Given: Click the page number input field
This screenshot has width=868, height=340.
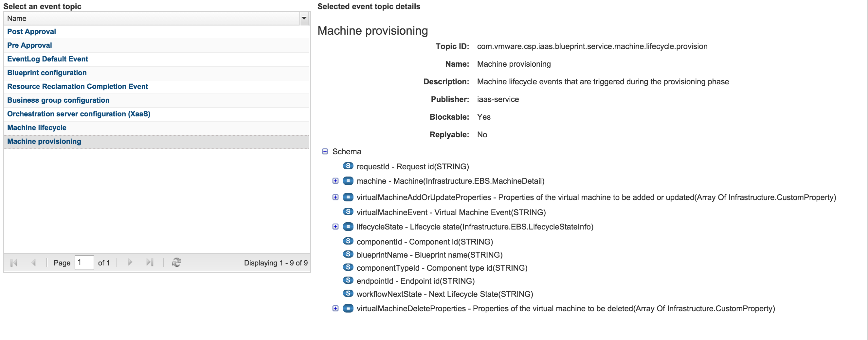Looking at the screenshot, I should point(84,262).
